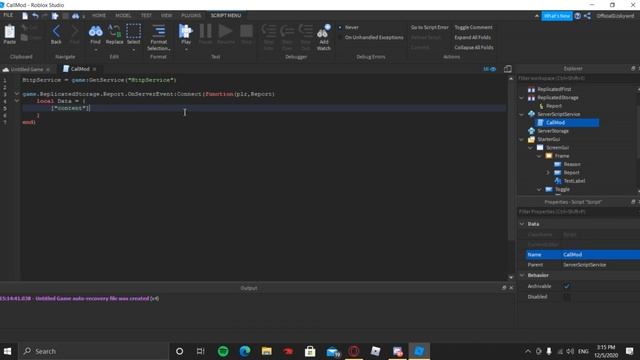Switch to the MODEL ribbon tab
Viewport: 640px width, 360px height.
coord(123,16)
